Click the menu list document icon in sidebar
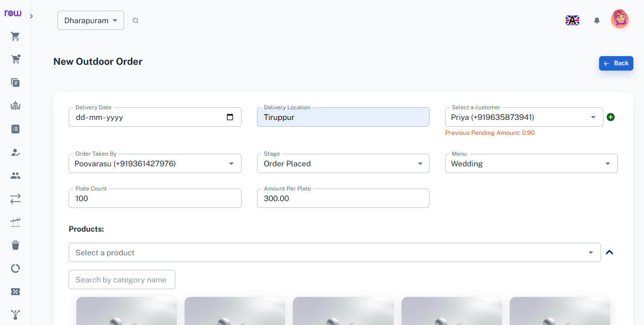 [x=15, y=129]
